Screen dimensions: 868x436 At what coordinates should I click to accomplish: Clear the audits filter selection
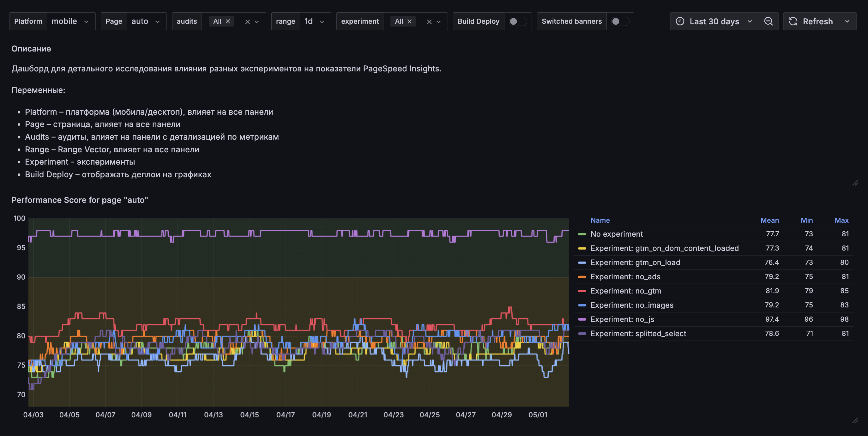(247, 21)
